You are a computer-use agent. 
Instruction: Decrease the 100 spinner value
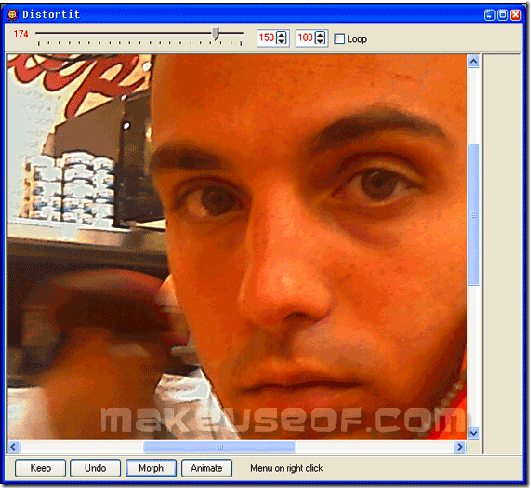320,41
